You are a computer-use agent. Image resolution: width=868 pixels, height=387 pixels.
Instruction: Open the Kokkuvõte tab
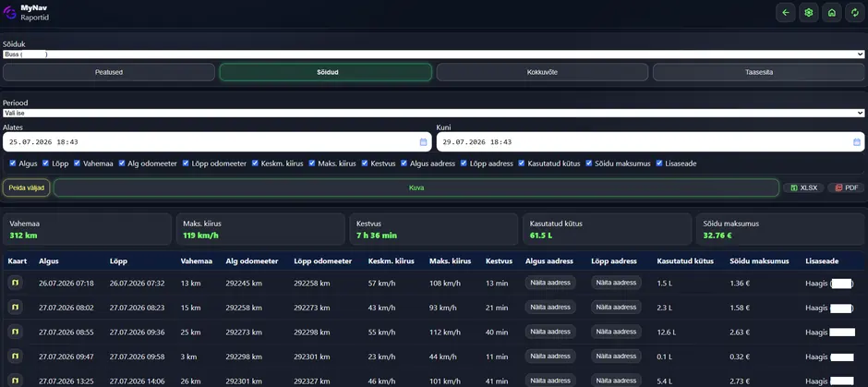[x=542, y=72]
